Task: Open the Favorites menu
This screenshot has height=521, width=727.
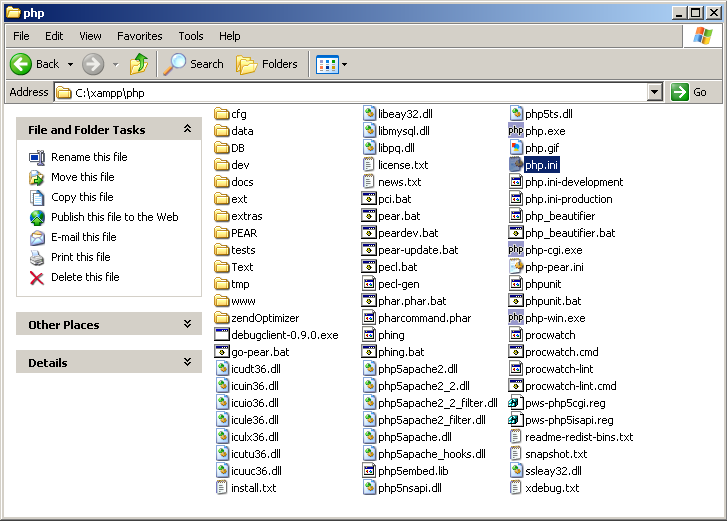Action: click(139, 36)
